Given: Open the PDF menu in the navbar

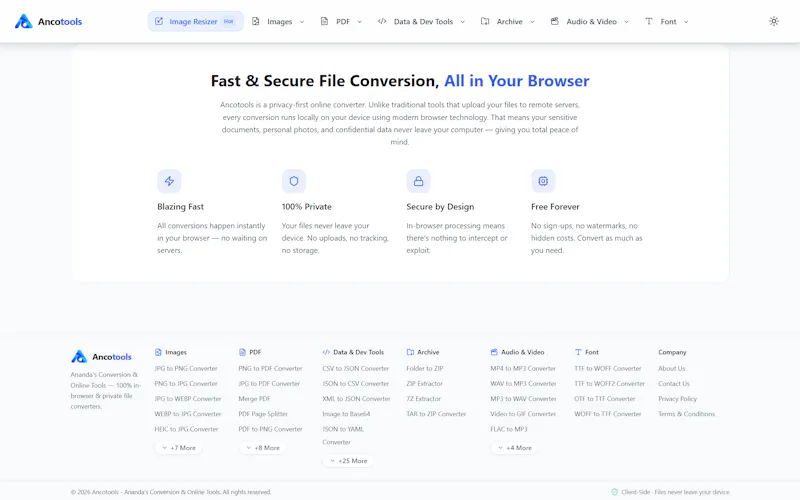Looking at the screenshot, I should tap(341, 21).
